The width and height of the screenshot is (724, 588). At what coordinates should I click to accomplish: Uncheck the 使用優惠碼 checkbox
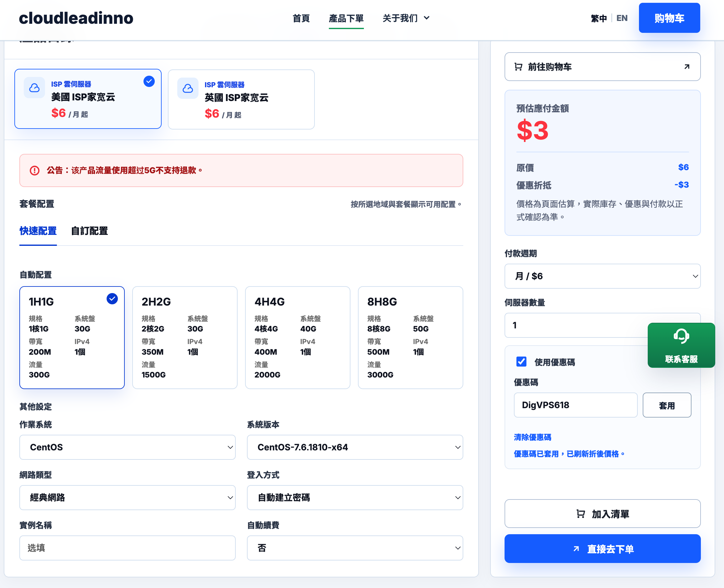pos(521,362)
